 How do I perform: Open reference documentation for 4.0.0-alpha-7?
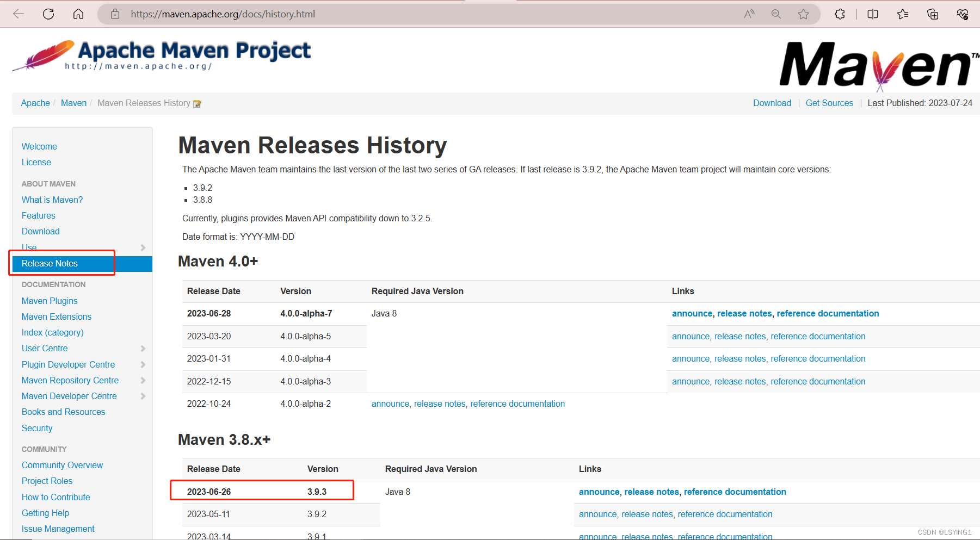828,313
